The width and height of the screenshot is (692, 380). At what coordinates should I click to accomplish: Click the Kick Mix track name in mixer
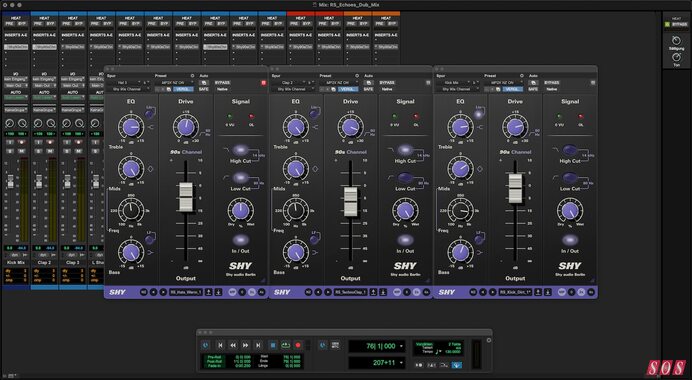[16, 262]
